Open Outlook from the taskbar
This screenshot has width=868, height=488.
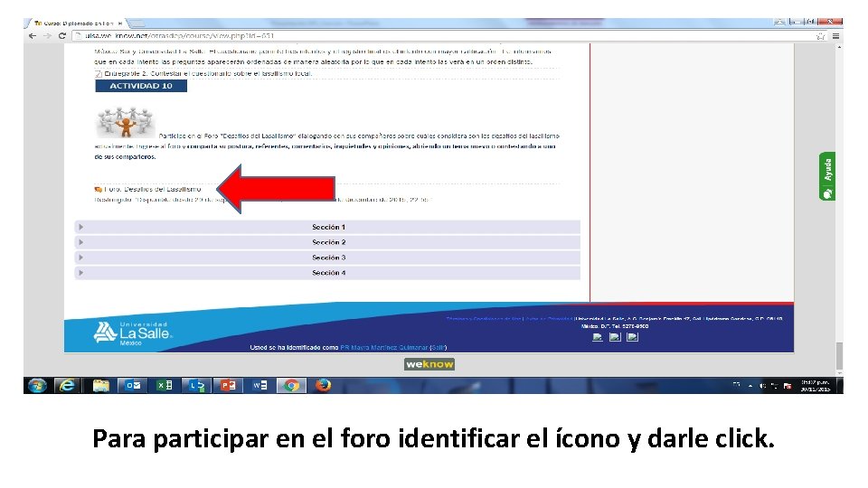(133, 386)
